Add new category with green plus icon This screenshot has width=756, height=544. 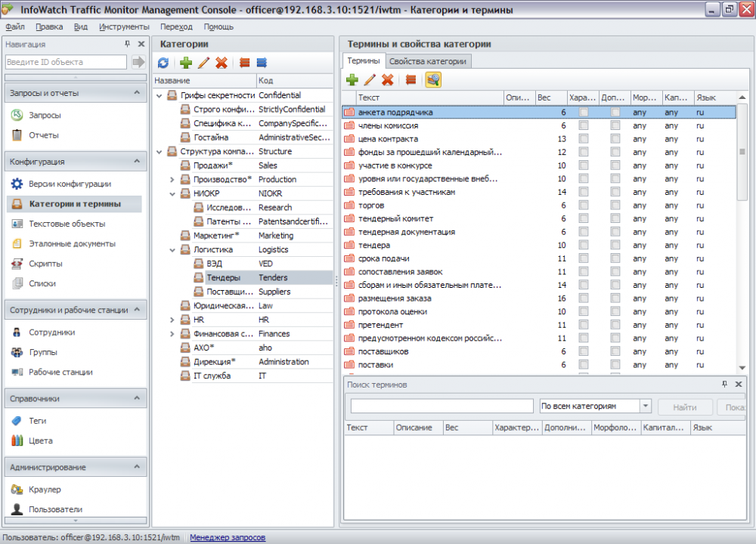coord(185,63)
